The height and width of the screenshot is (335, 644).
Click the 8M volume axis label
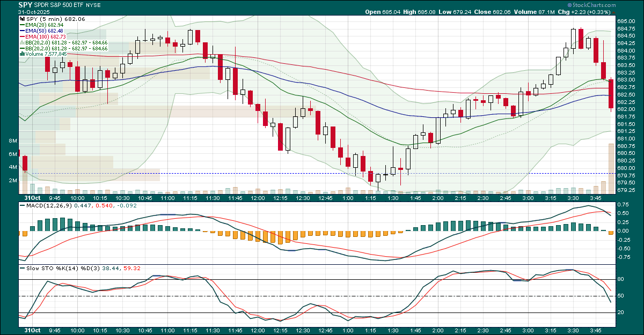click(x=14, y=140)
